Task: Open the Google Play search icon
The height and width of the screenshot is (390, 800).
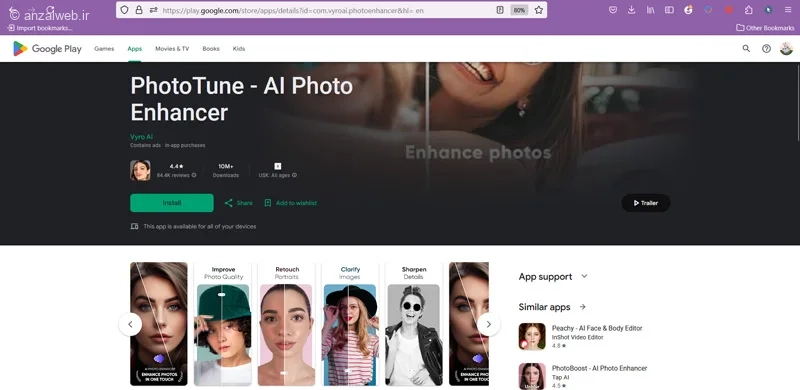Action: (x=746, y=48)
